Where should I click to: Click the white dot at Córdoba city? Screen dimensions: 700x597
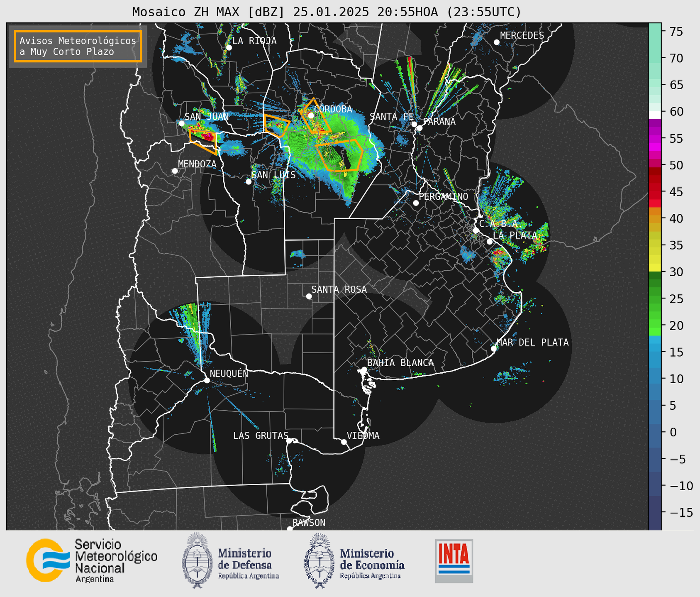[x=311, y=115]
